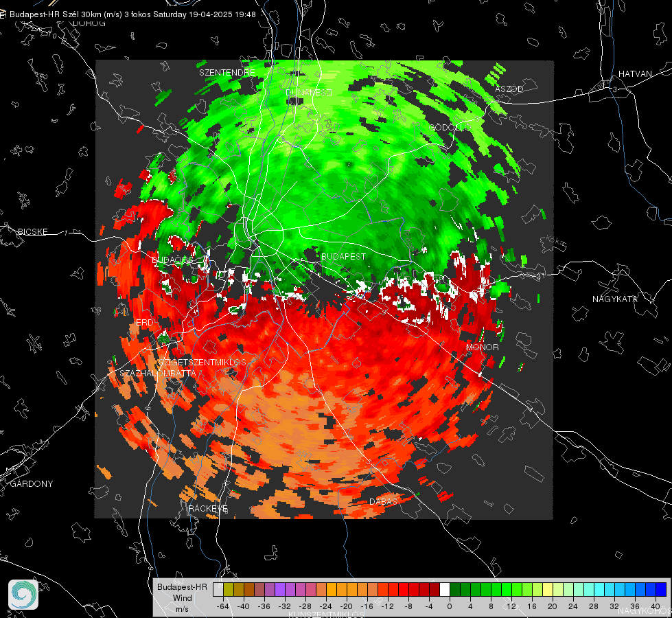Click the m/s unit label in legend

[182, 609]
